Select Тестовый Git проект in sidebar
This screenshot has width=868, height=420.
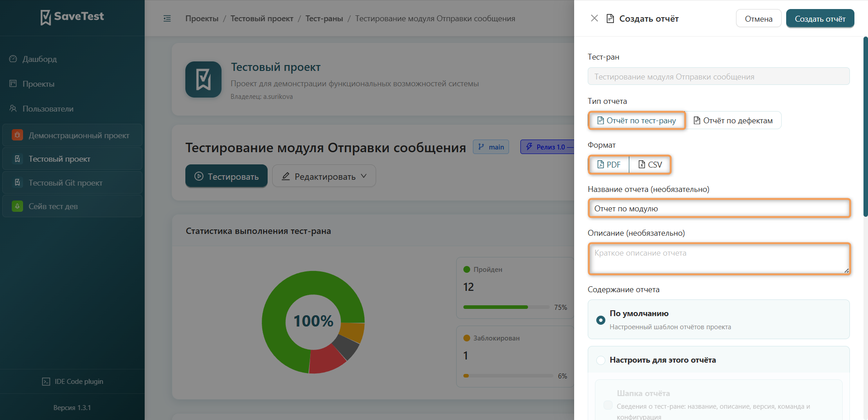point(72,183)
